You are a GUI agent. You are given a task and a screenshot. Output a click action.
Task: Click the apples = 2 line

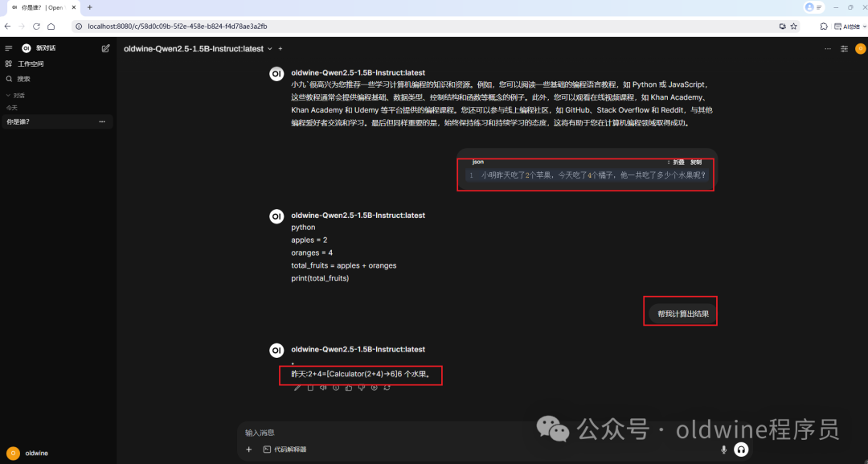309,240
